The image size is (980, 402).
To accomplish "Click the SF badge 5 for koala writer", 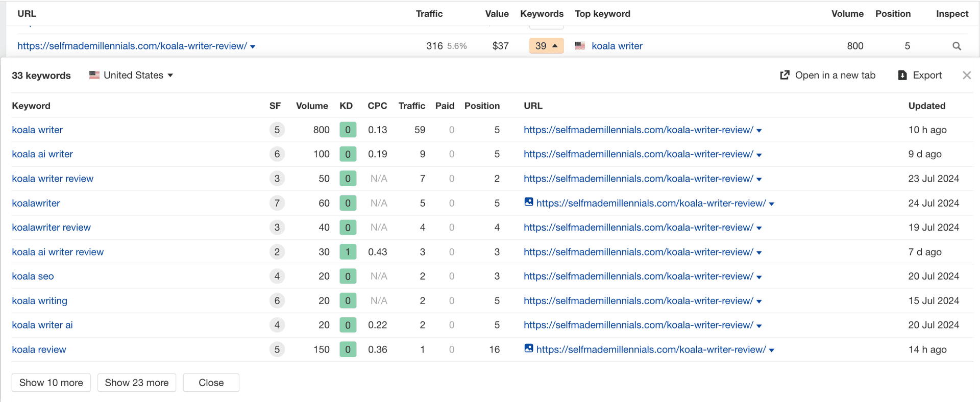I will (277, 130).
